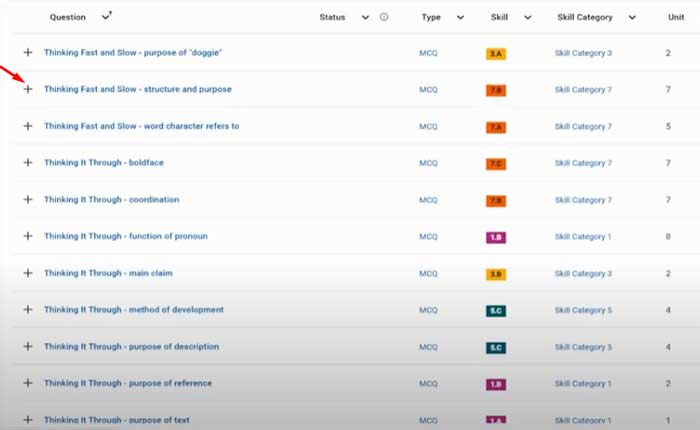Click the dark teal 5.C badge for method of development
This screenshot has height=430, width=700.
point(496,311)
